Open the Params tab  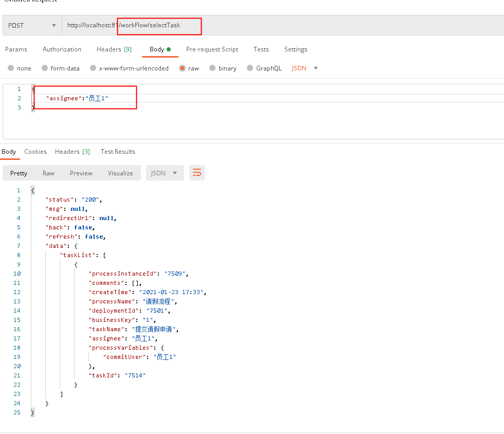tap(16, 49)
